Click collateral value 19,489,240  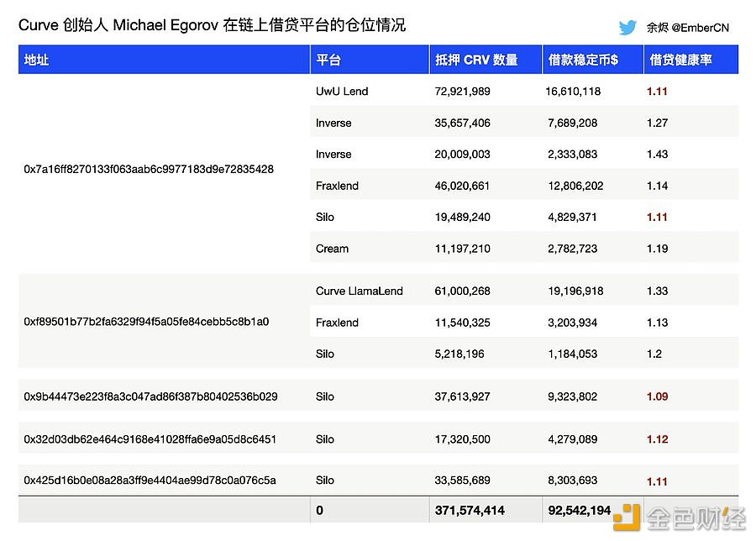click(462, 217)
